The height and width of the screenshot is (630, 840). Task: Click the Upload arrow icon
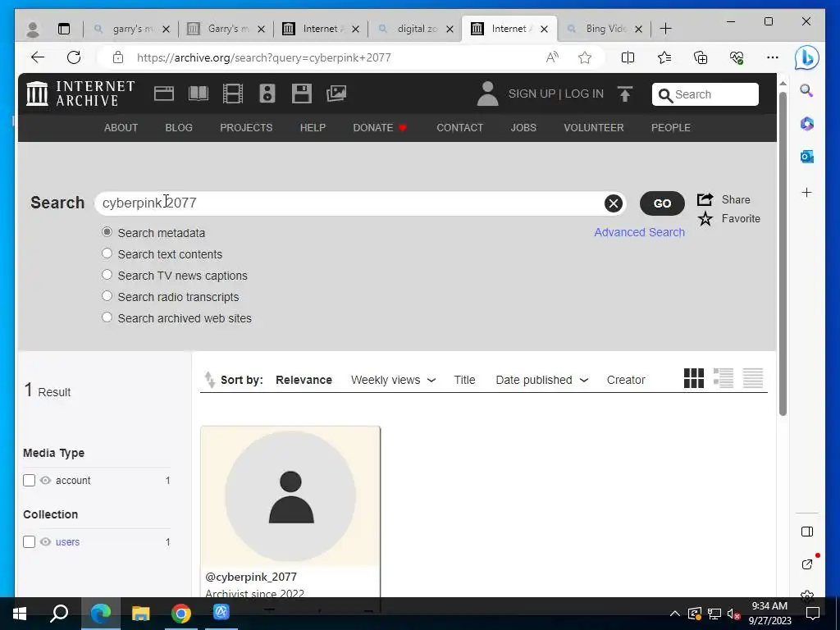pyautogui.click(x=624, y=94)
